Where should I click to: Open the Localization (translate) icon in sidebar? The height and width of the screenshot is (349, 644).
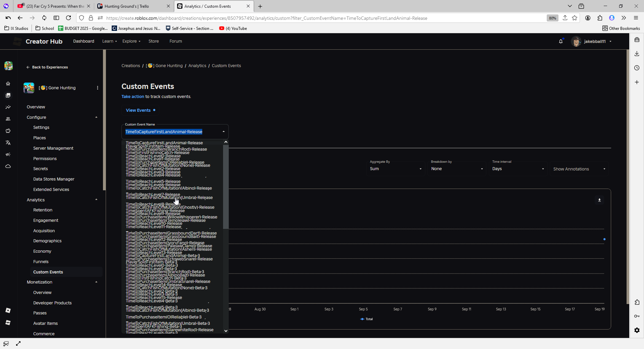coord(8,143)
